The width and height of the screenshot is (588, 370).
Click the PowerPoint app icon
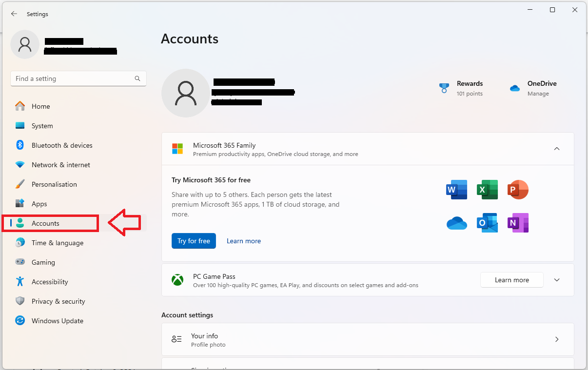[518, 190]
